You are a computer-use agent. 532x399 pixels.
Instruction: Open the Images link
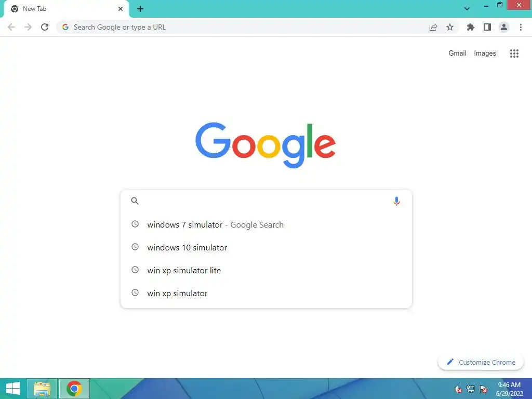[485, 54]
